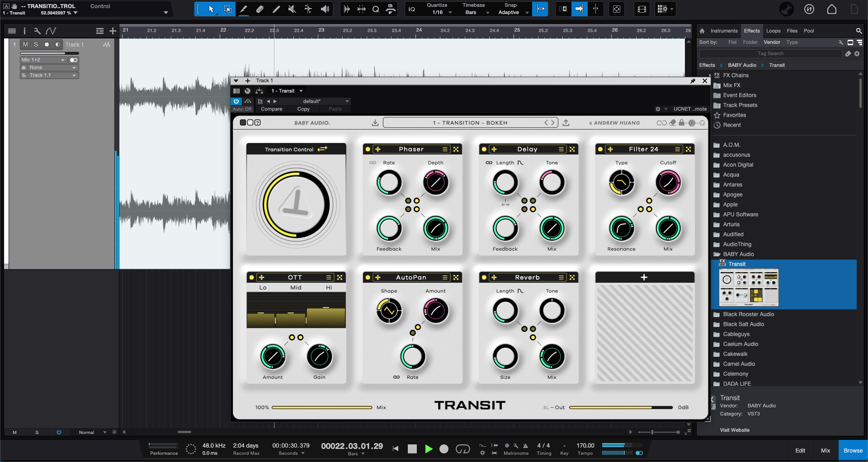Switch to the Files browser tab
This screenshot has height=462, width=868.
coord(792,31)
